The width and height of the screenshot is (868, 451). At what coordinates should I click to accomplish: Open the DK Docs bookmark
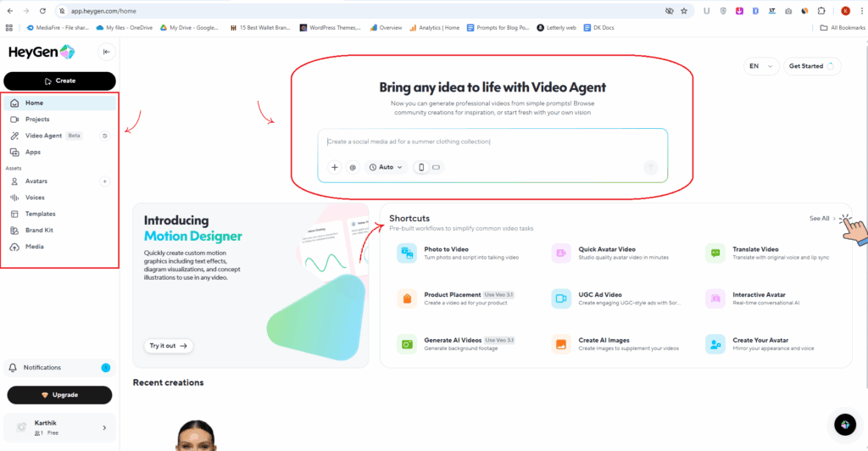coord(599,28)
